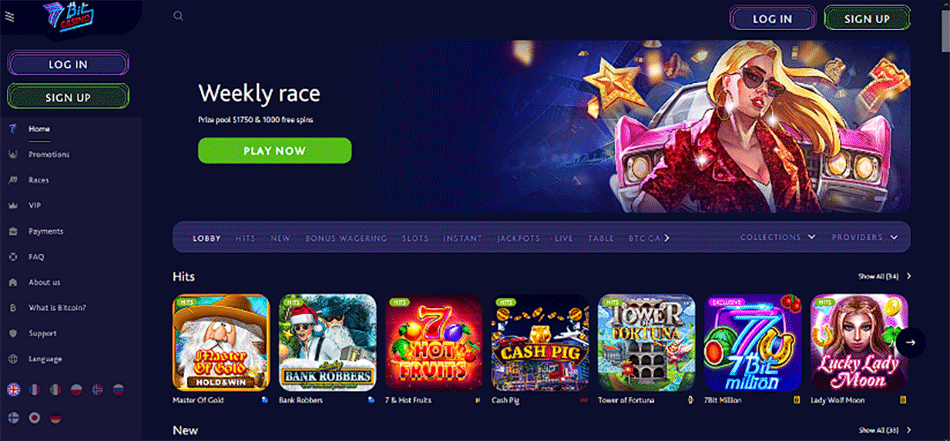Open the Cash Pig game thumbnail
This screenshot has height=441, width=950.
tap(540, 342)
